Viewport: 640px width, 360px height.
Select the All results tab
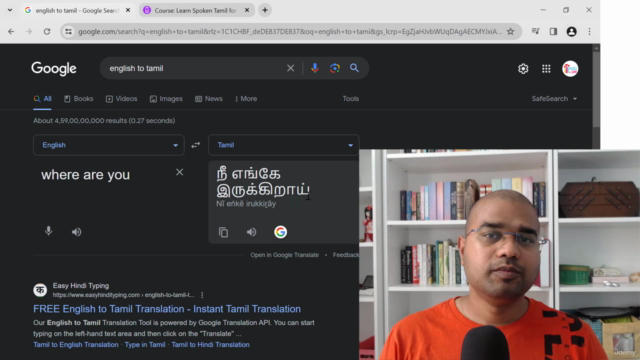coord(42,99)
